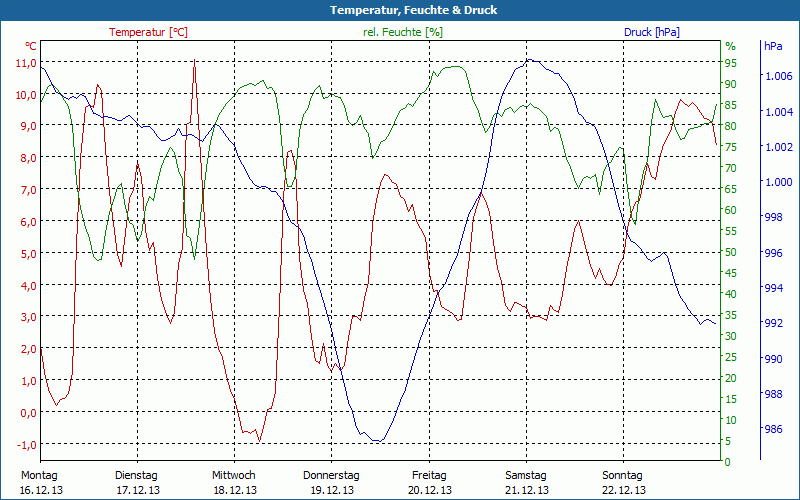800x500 pixels.
Task: Click the '996' pressure axis value
Action: click(x=773, y=253)
